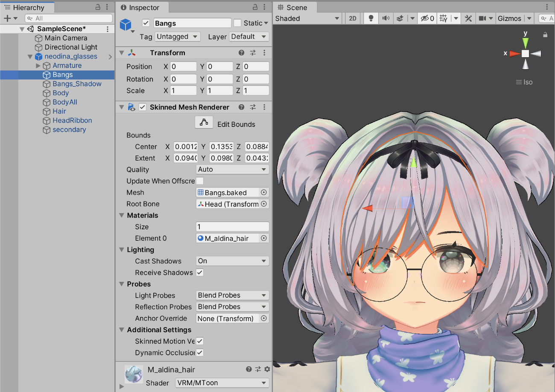
Task: Open the object picker for Anchor Override
Action: click(x=264, y=318)
